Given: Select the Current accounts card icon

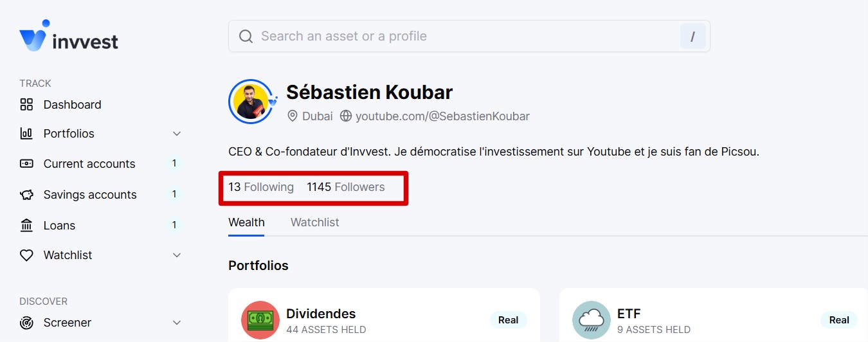Looking at the screenshot, I should pos(26,163).
